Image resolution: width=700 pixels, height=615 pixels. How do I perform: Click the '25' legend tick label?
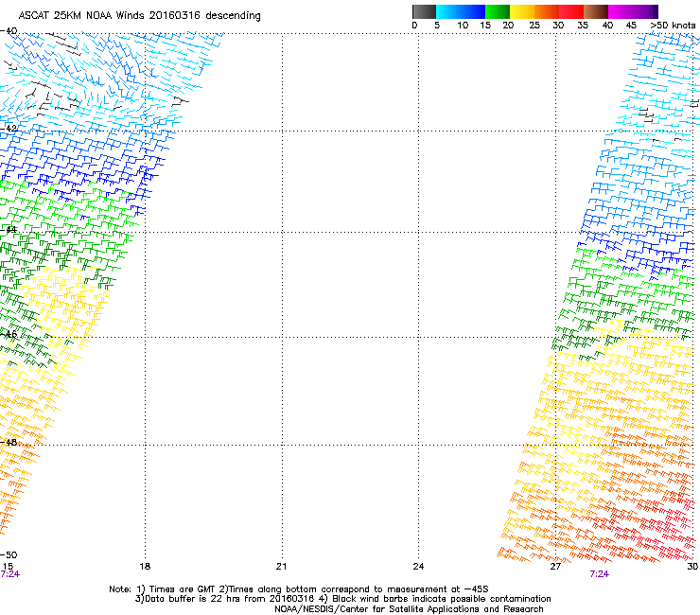[x=534, y=26]
